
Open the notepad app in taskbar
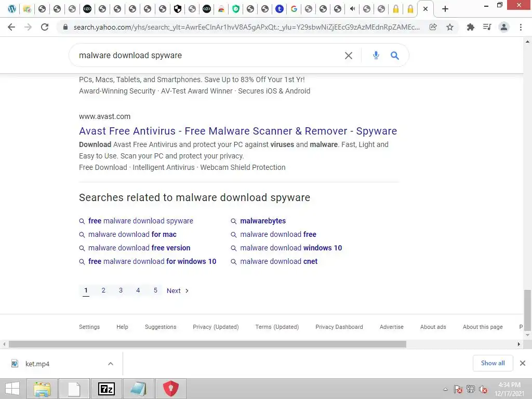(138, 389)
